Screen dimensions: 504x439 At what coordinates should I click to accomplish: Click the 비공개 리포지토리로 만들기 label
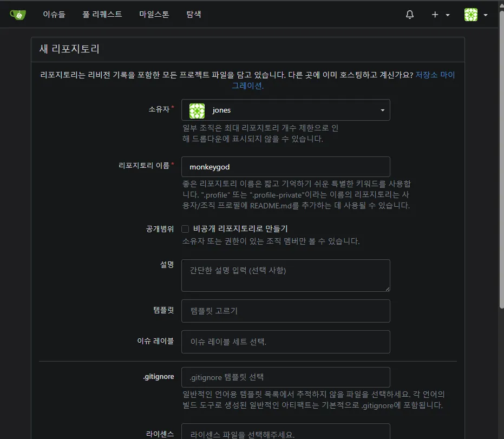(x=240, y=229)
